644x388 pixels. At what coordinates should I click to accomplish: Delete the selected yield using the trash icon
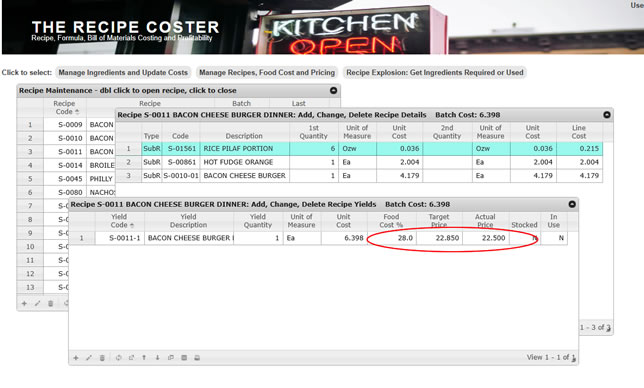pos(102,358)
